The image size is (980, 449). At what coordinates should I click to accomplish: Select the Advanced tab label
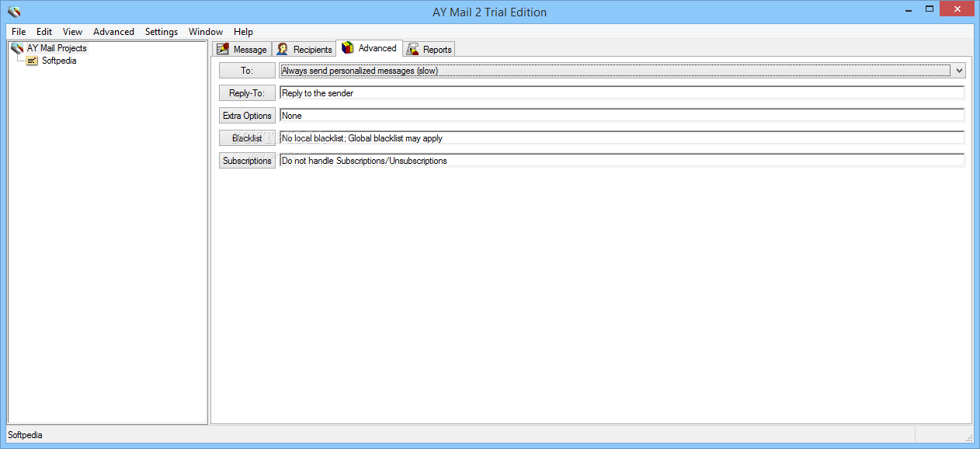377,48
